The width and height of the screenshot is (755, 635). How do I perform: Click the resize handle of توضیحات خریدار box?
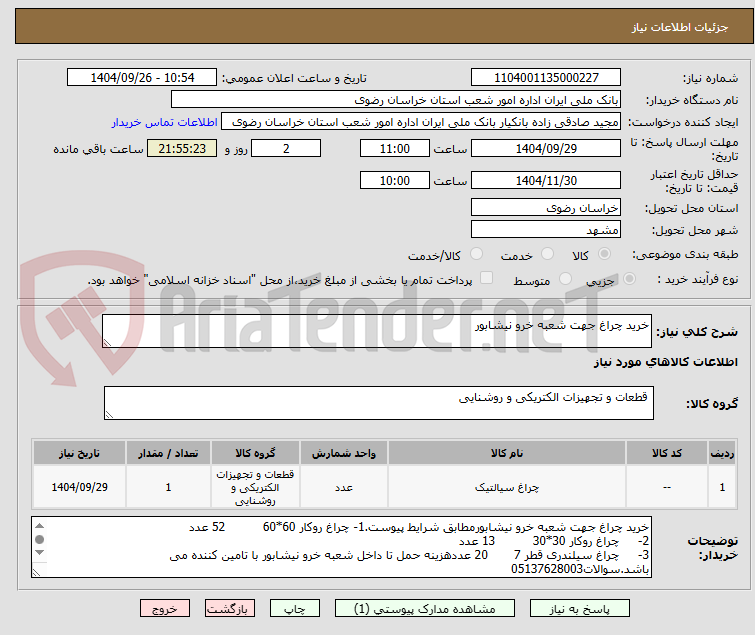click(36, 573)
